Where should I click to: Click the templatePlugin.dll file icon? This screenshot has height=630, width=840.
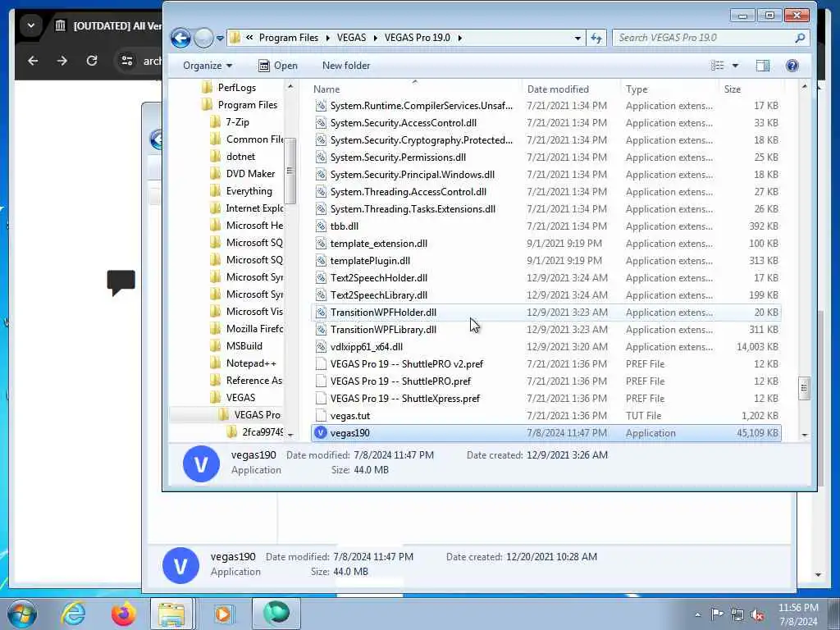pyautogui.click(x=321, y=260)
